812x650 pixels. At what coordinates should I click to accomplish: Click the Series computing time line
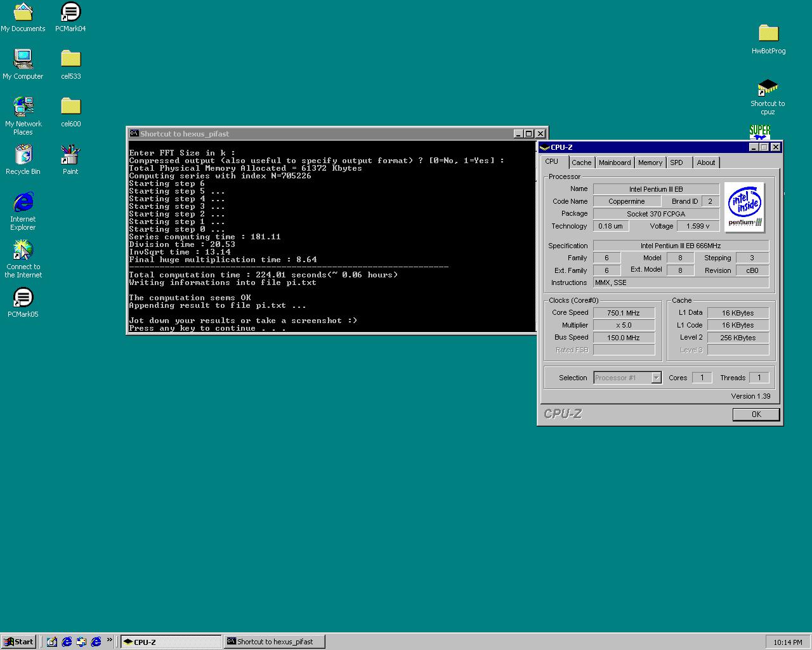pyautogui.click(x=204, y=237)
